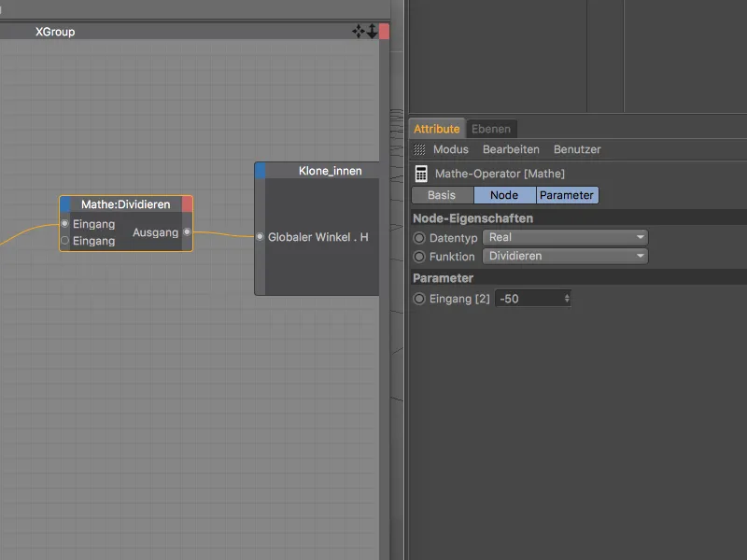The image size is (747, 560).
Task: Click the XGroup pan/move icon
Action: pyautogui.click(x=359, y=32)
